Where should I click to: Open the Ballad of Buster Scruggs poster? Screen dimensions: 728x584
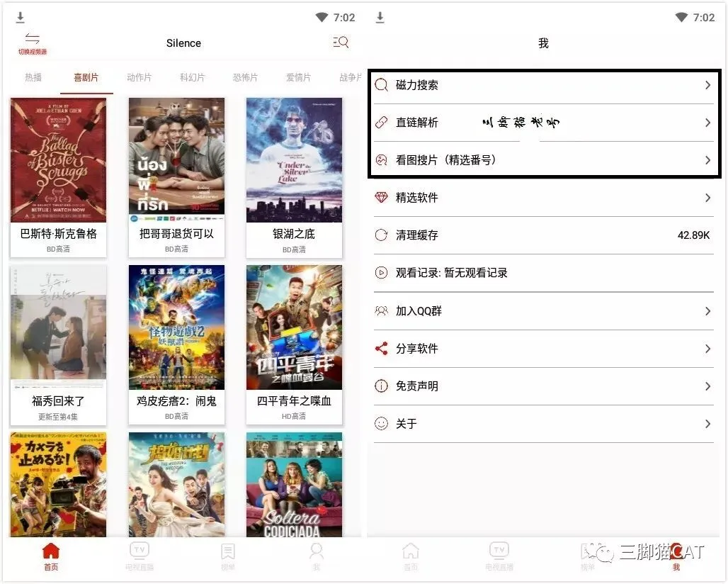coord(59,160)
